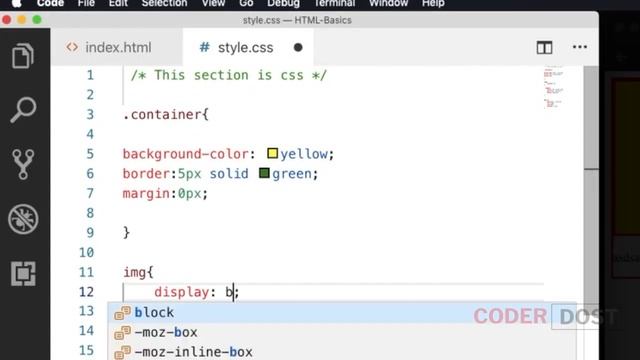Open the Selection menu
Screen dimensions: 640x360
click(x=164, y=4)
